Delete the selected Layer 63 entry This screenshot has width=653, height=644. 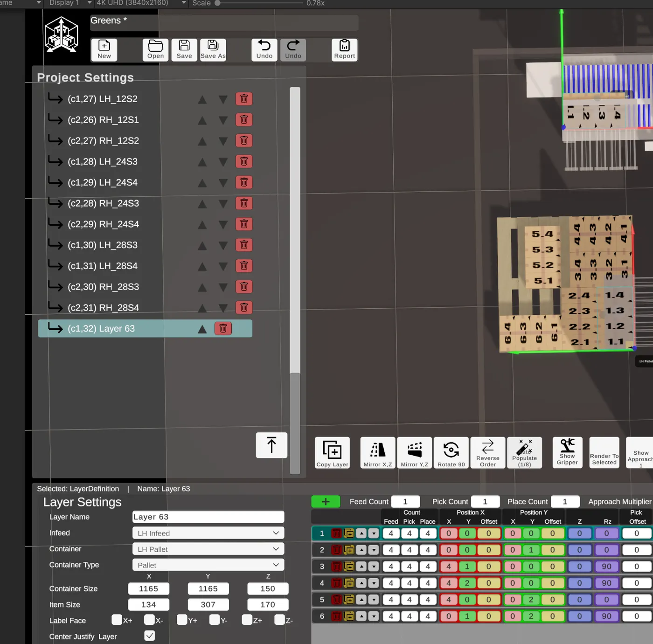[x=223, y=328]
